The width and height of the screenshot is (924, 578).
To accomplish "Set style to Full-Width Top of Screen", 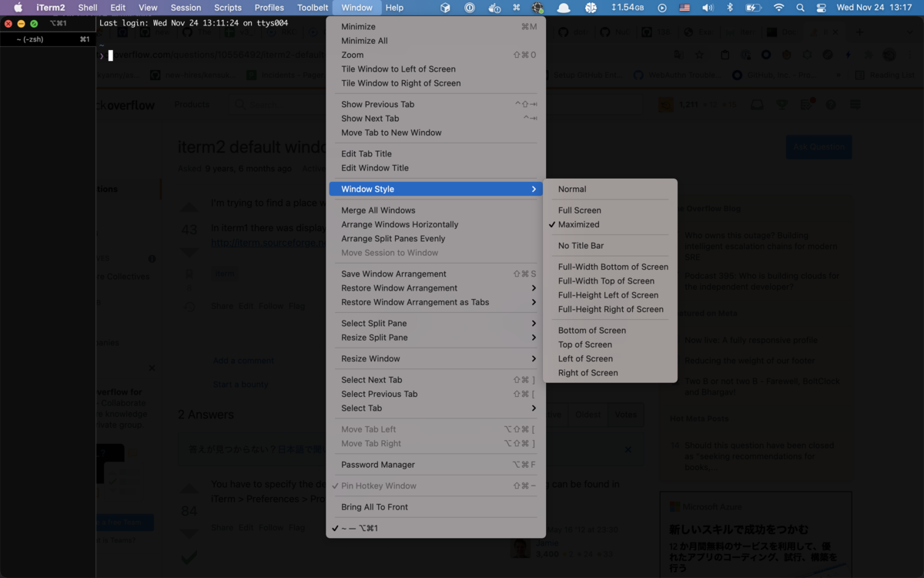I will coord(610,281).
